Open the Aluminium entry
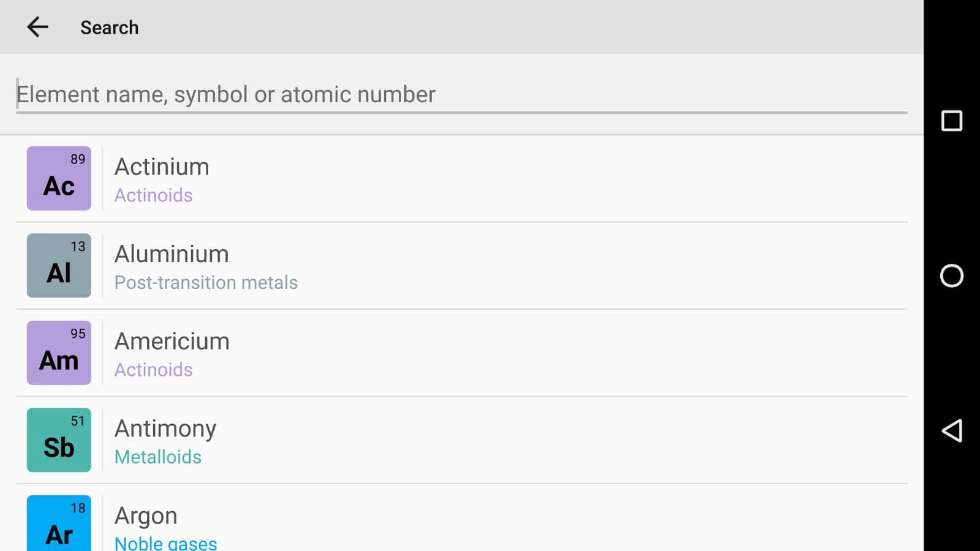 (171, 254)
